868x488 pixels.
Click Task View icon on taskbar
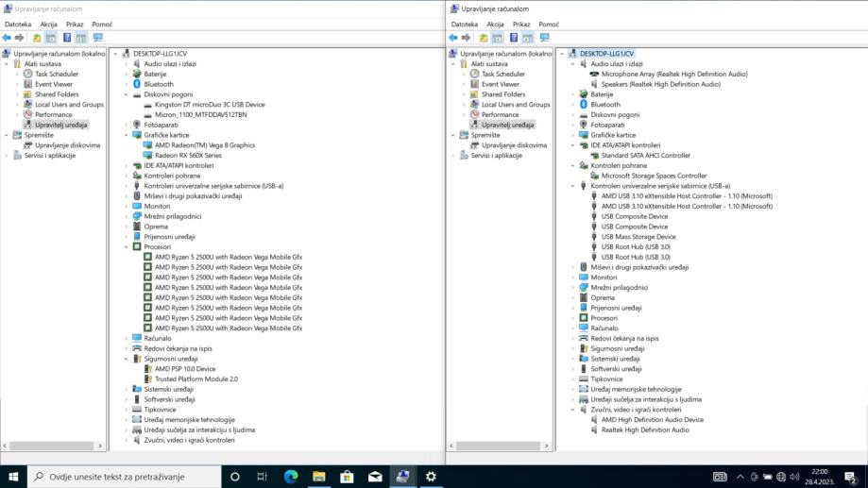tap(263, 477)
